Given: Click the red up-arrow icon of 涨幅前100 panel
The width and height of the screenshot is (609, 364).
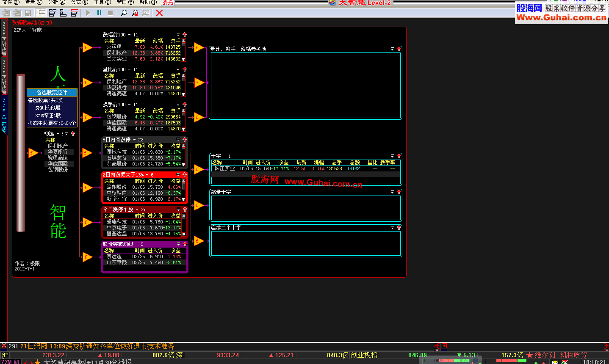Looking at the screenshot, I should 184,35.
